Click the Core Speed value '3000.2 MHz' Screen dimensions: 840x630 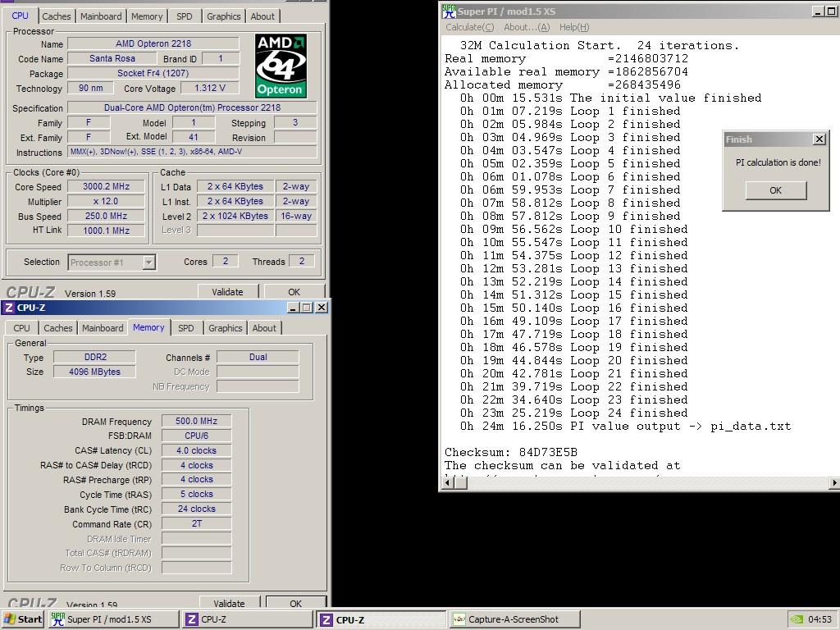(106, 186)
